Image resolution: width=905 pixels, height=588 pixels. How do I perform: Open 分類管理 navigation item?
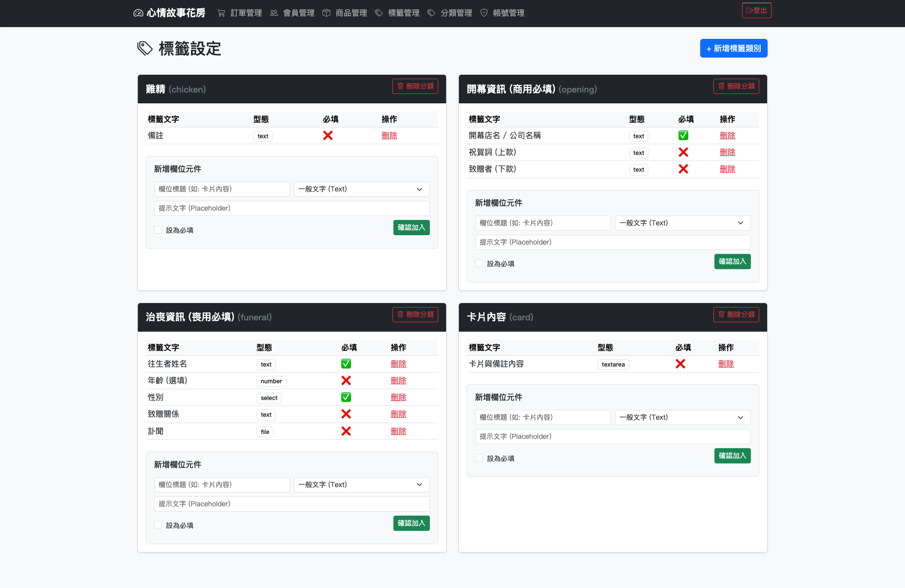[450, 13]
